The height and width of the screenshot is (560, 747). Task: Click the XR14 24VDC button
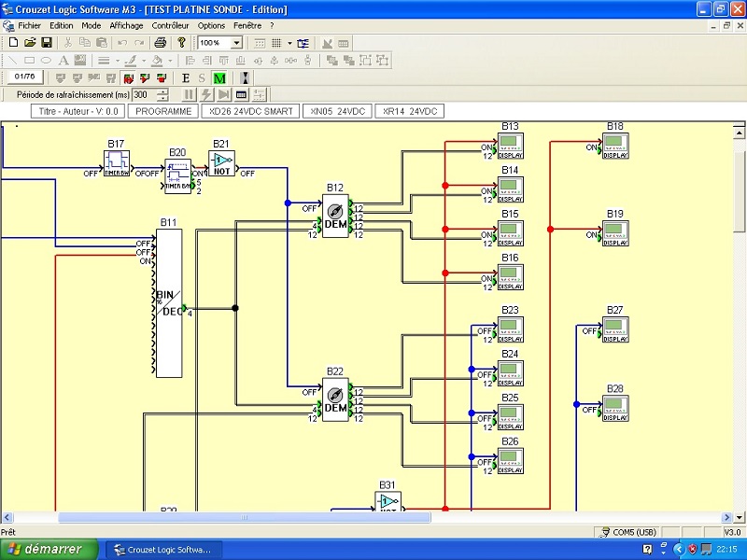tap(409, 111)
